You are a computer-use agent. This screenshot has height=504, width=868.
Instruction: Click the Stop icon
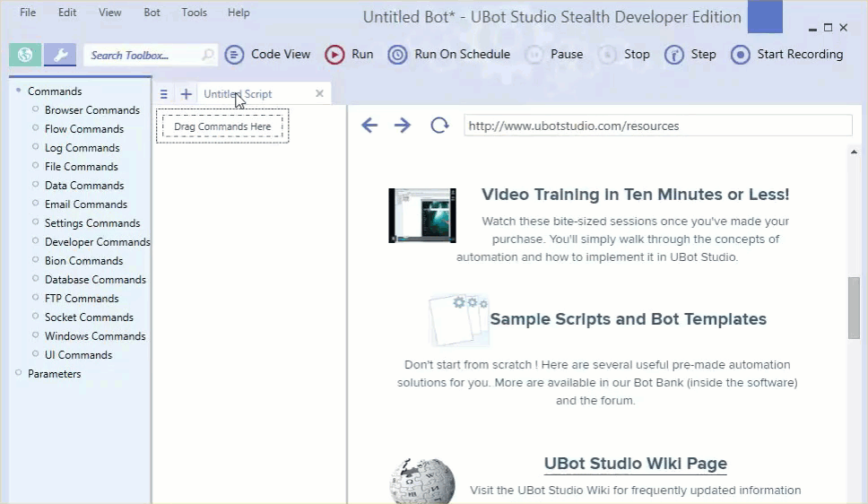[x=607, y=55]
